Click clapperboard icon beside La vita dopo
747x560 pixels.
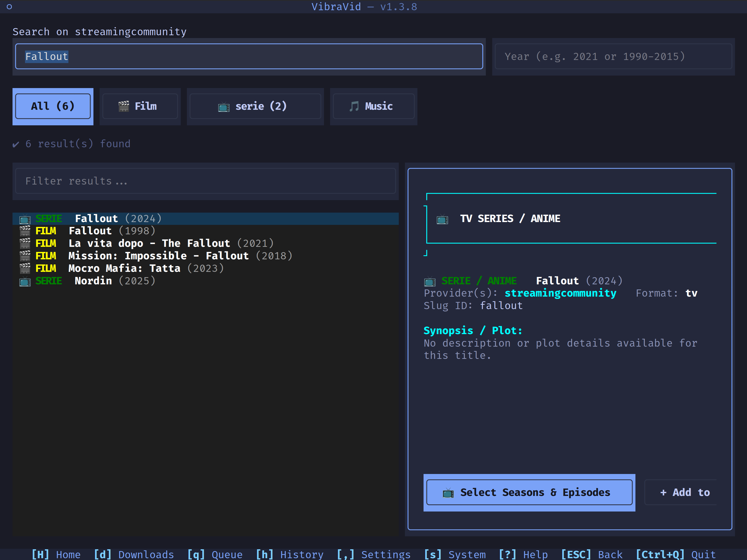(25, 244)
